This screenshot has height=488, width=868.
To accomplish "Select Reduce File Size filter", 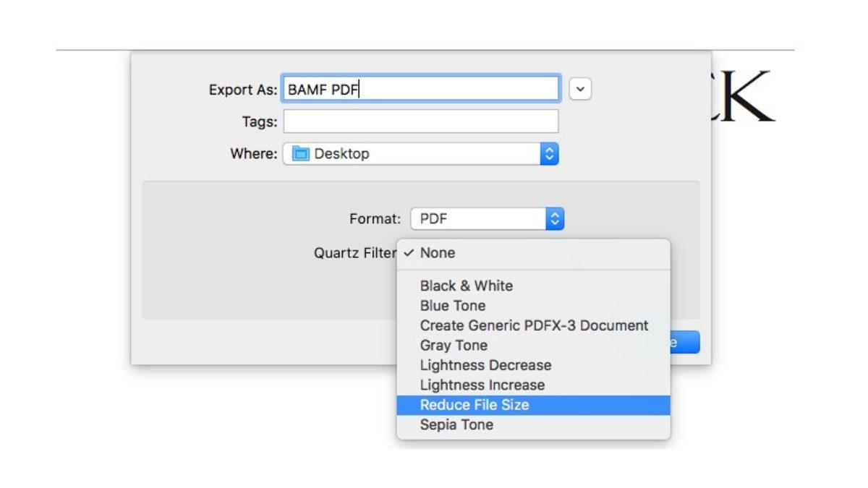I will coord(475,405).
